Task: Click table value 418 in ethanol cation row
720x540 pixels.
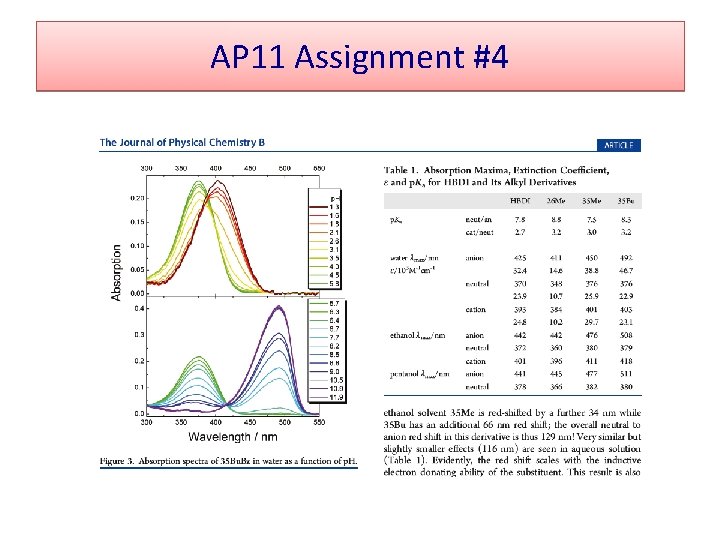Action: coord(626,361)
